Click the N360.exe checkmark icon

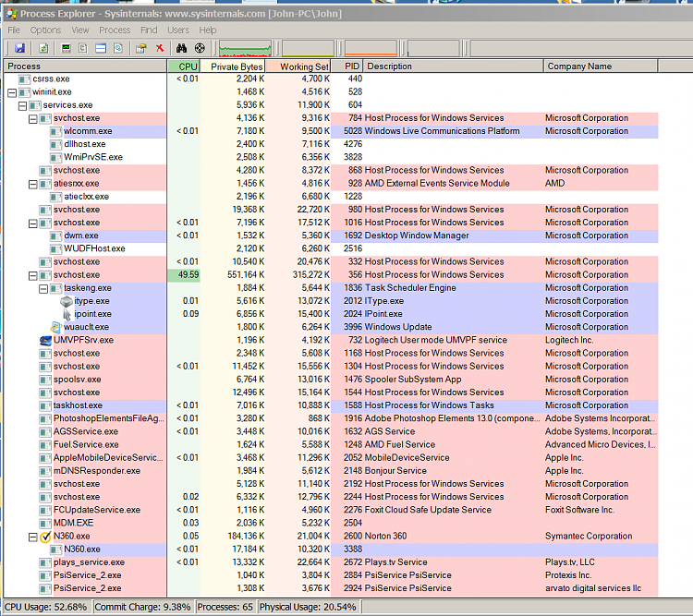(45, 537)
